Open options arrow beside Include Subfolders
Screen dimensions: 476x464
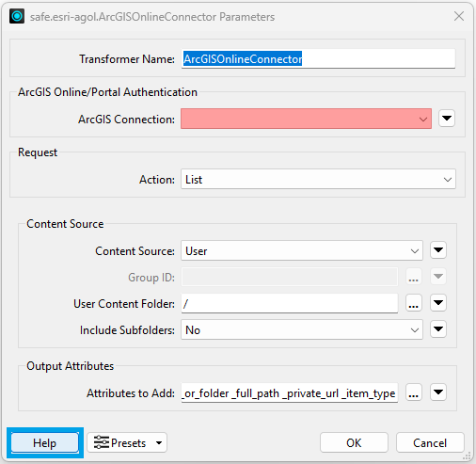(438, 329)
